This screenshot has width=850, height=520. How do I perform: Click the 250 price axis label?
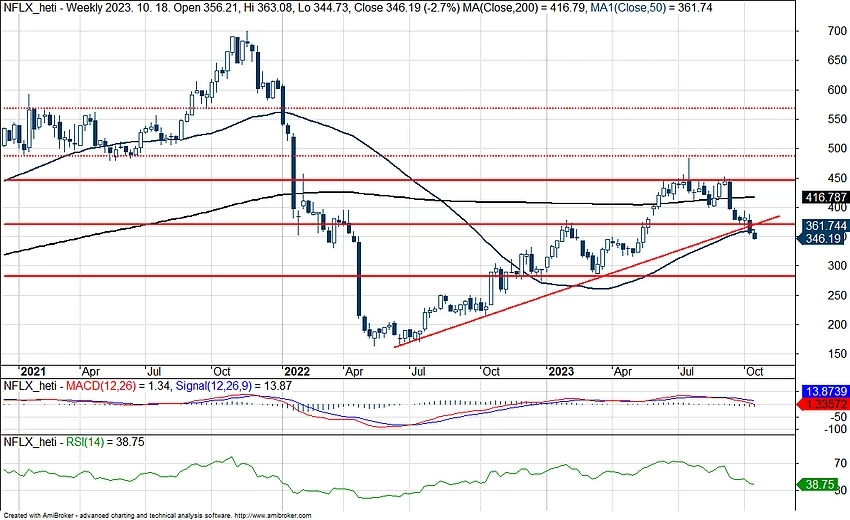837,296
